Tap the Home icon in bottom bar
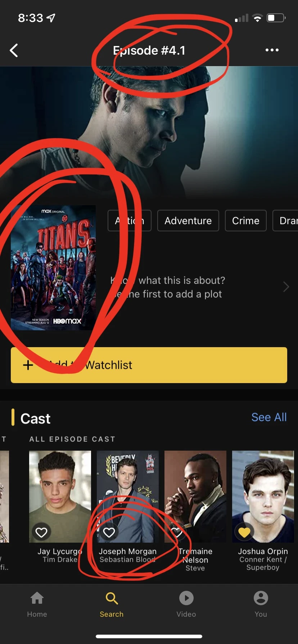The width and height of the screenshot is (298, 644). point(37,598)
